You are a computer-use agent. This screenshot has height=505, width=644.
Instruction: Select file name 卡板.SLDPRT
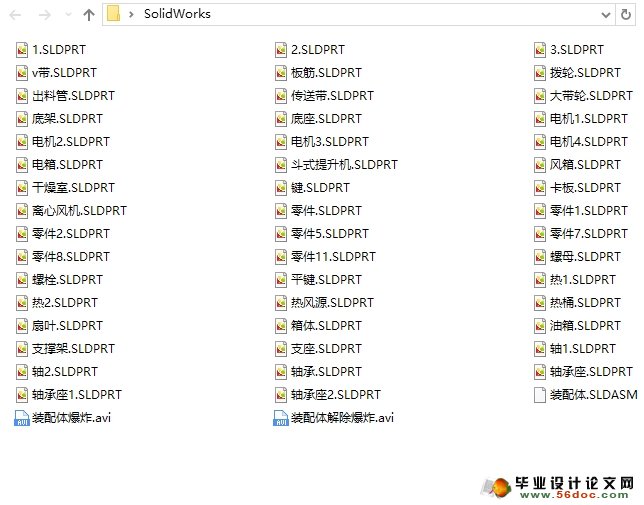[x=585, y=188]
